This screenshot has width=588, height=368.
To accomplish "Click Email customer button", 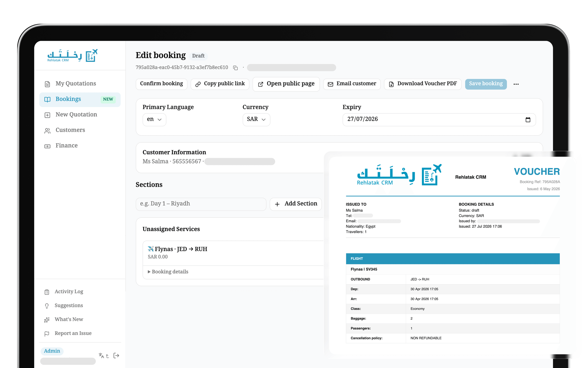I will pyautogui.click(x=352, y=84).
